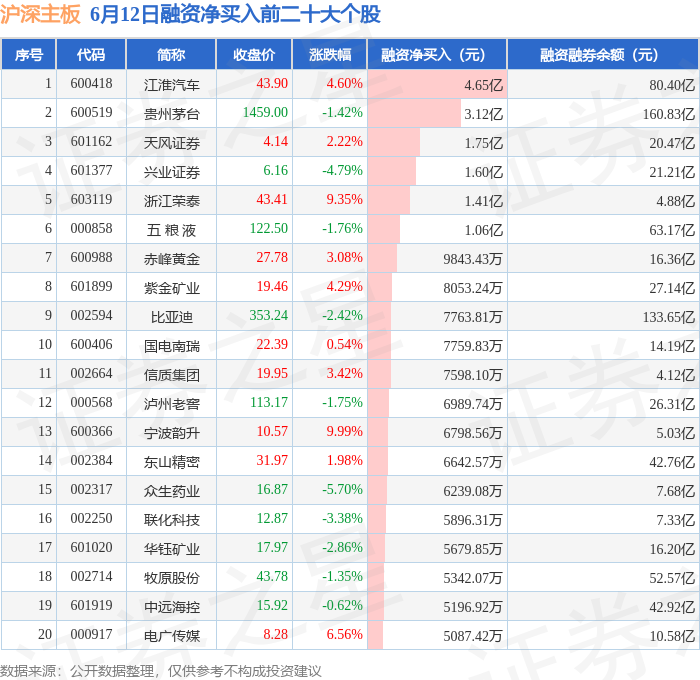
Task: Select stock name 电广传媒
Action: 171,636
